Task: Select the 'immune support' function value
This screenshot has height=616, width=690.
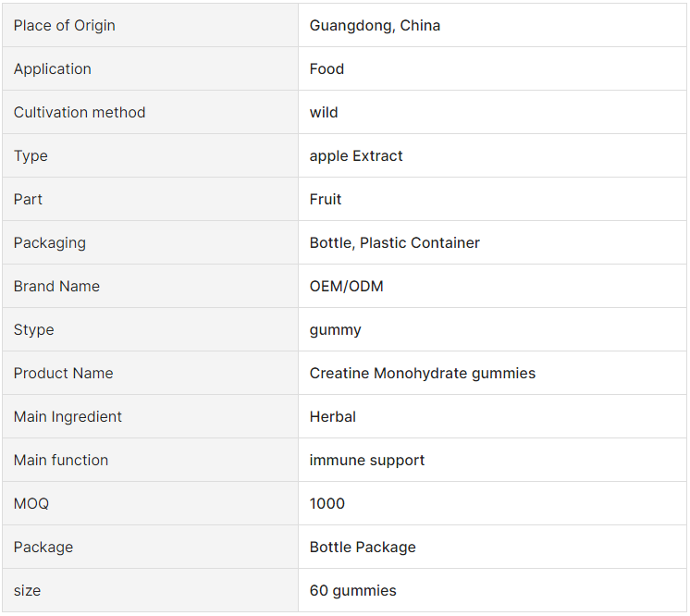Action: [x=367, y=461]
